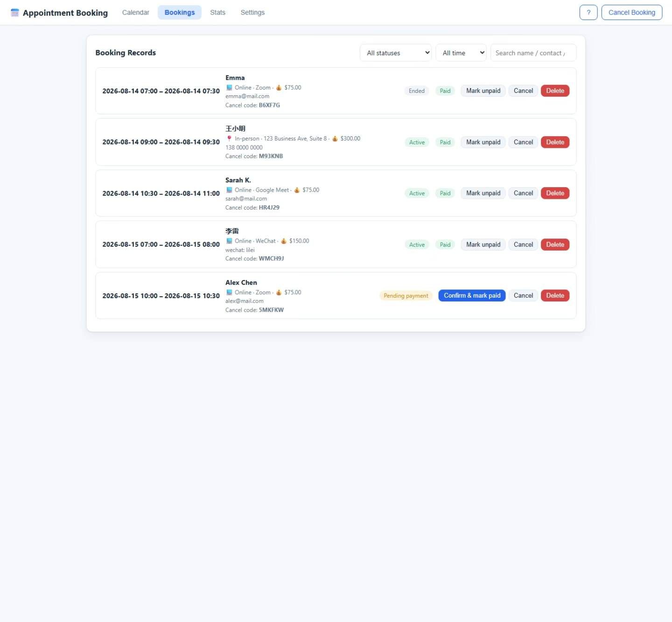Click the money bag icon next to $300.00
This screenshot has height=622, width=672.
[335, 139]
